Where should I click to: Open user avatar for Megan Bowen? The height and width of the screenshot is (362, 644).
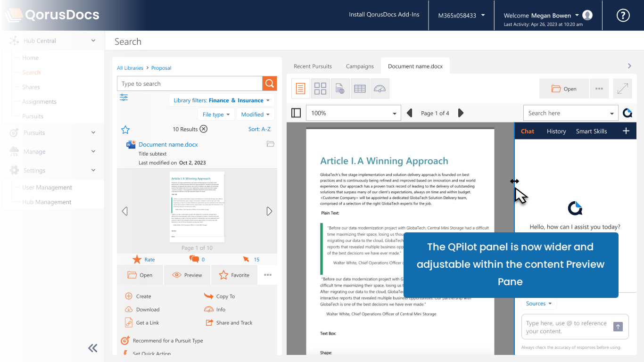(x=587, y=15)
